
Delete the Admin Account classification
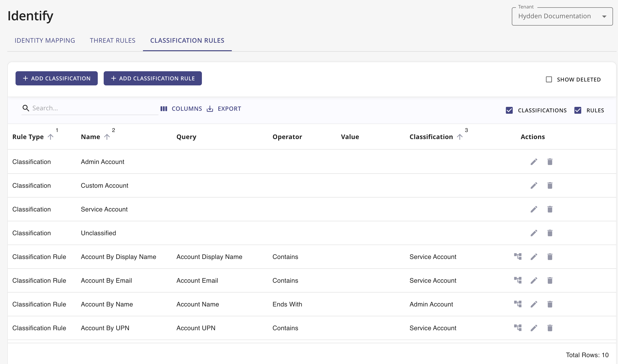[x=550, y=162]
